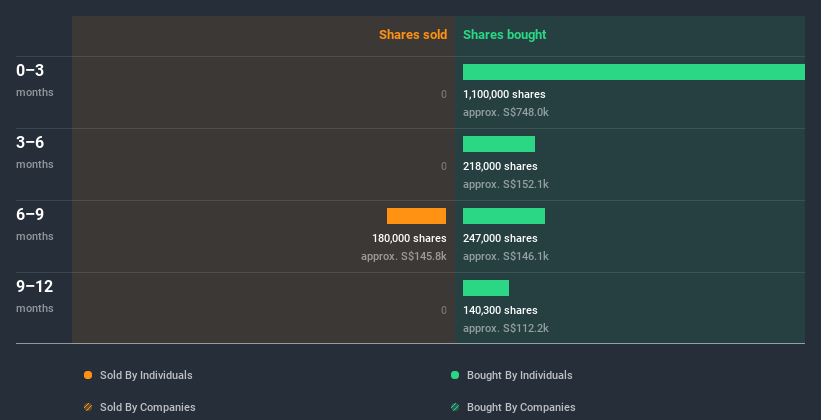Click the 1,100,000 shares value
The width and height of the screenshot is (821, 420).
click(504, 94)
